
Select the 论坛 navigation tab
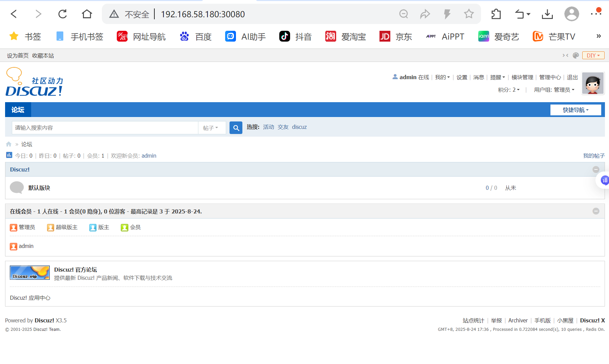(18, 110)
